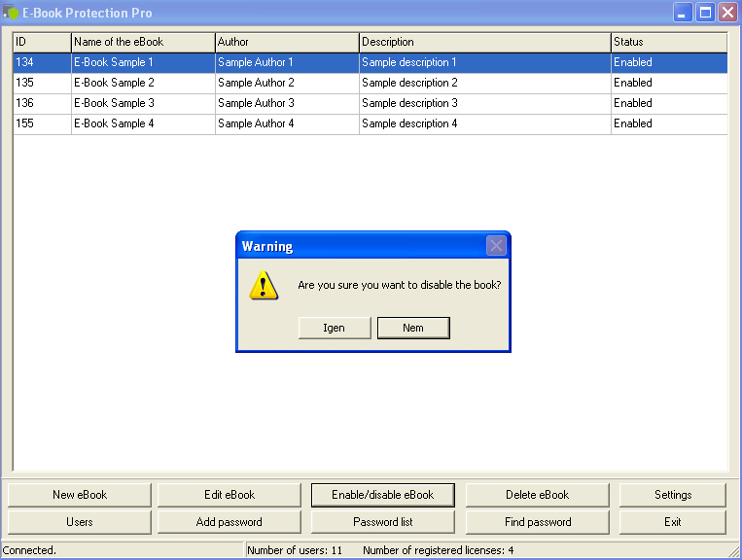Click the yellow warning exclamation icon

pos(264,285)
